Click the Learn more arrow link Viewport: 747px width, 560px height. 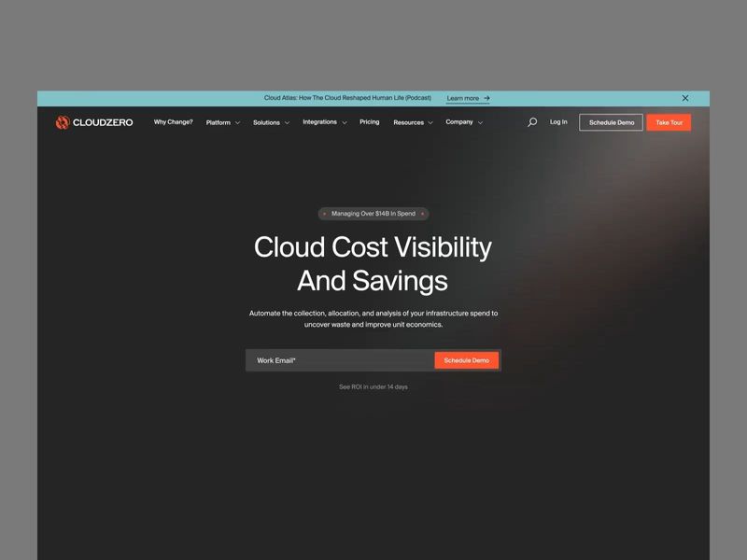pyautogui.click(x=468, y=98)
